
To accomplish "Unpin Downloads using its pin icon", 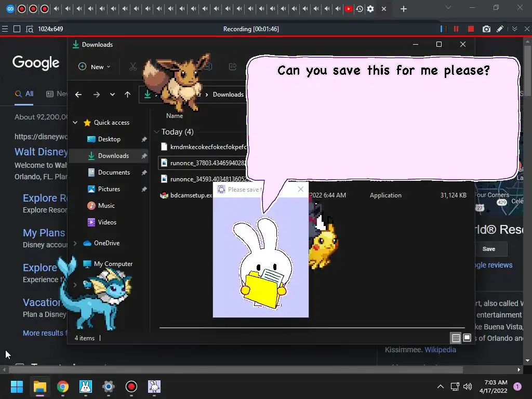I will (144, 156).
